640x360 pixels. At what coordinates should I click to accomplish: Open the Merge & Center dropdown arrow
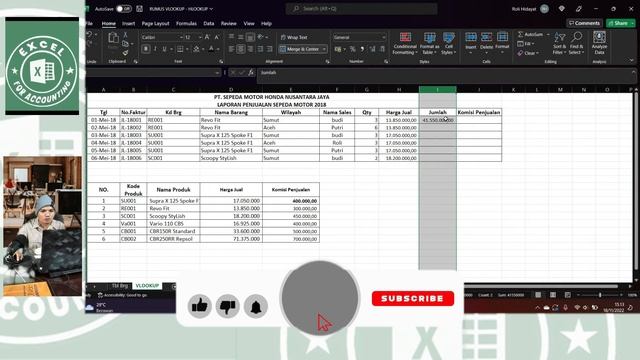(324, 49)
